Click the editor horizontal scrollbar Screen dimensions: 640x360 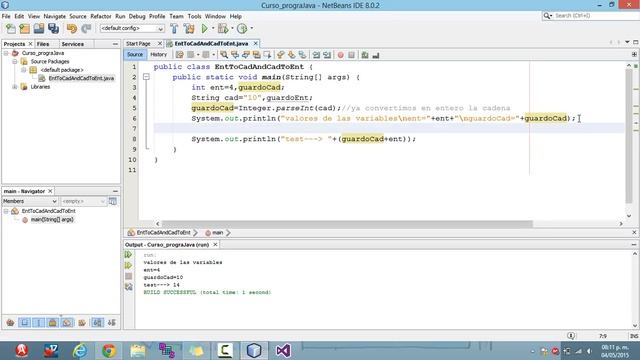click(x=347, y=224)
